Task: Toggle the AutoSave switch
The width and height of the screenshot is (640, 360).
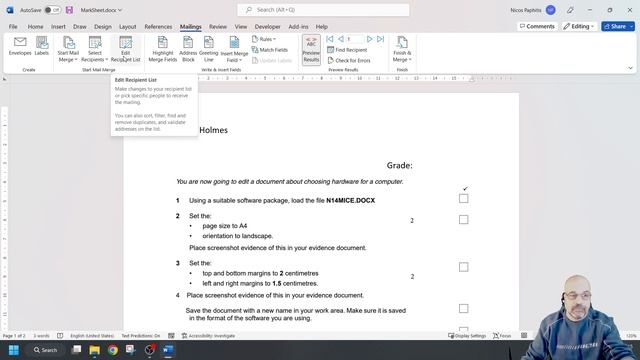Action: (52, 10)
